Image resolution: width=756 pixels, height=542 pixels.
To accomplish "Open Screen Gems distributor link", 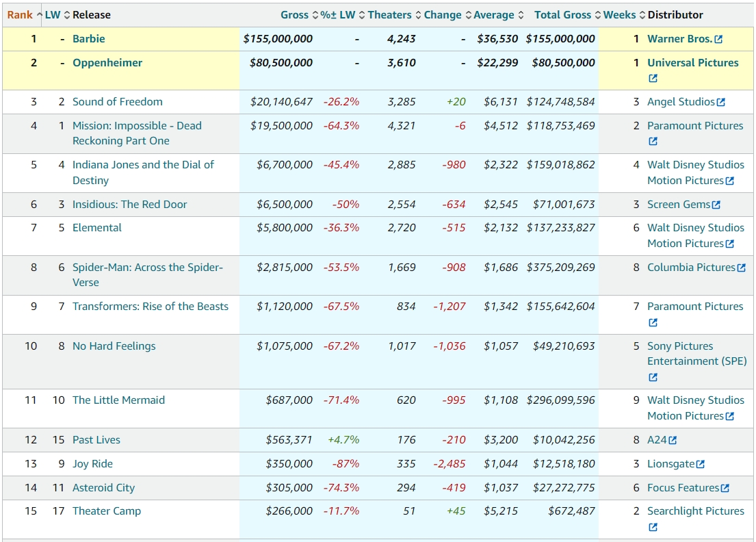I will point(679,205).
